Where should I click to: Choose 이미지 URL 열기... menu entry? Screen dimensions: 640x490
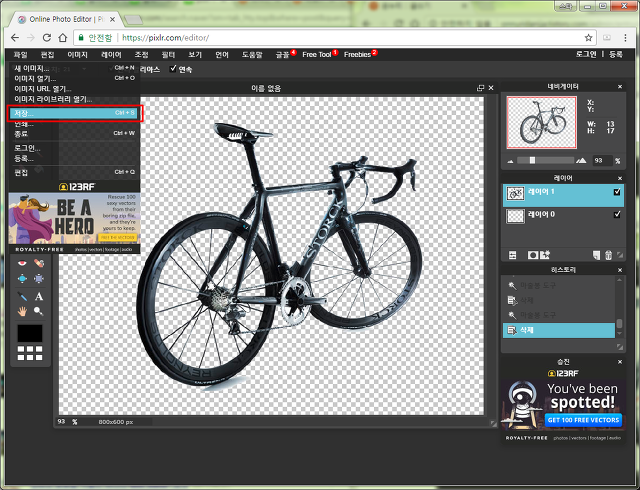click(74, 89)
